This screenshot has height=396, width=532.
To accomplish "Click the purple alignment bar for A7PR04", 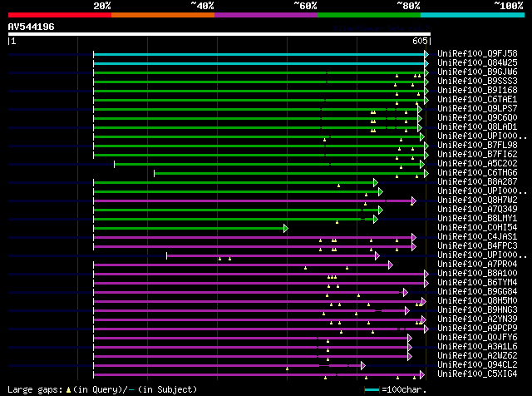I will (x=241, y=265).
